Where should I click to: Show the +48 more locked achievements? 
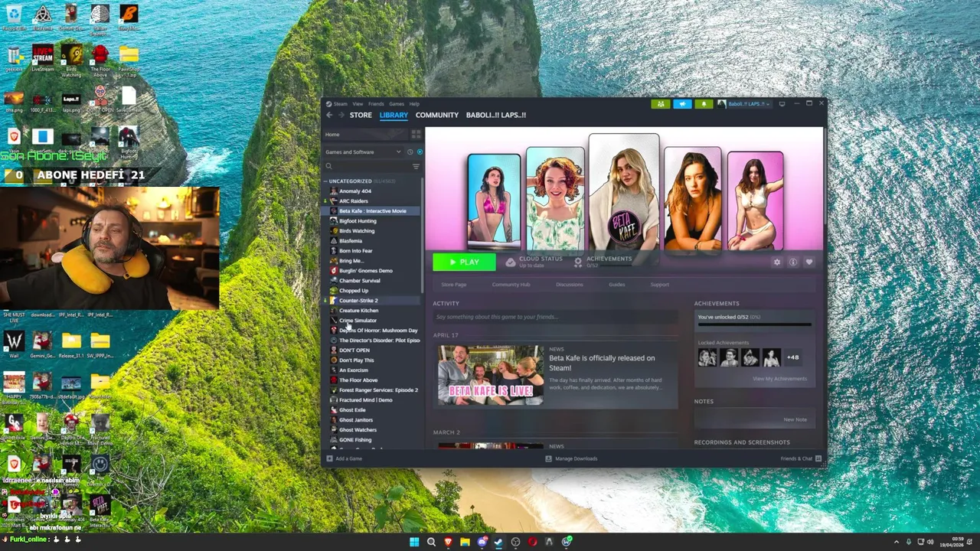point(793,357)
